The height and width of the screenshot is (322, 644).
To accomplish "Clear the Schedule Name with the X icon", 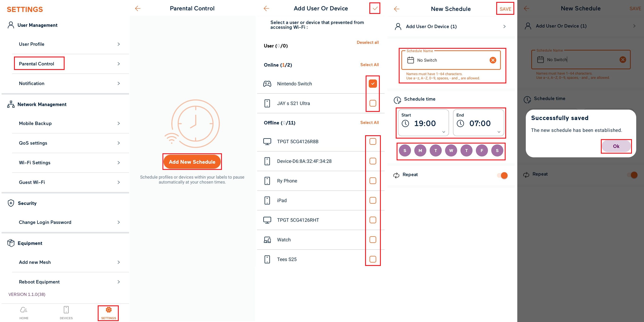I will [x=492, y=60].
